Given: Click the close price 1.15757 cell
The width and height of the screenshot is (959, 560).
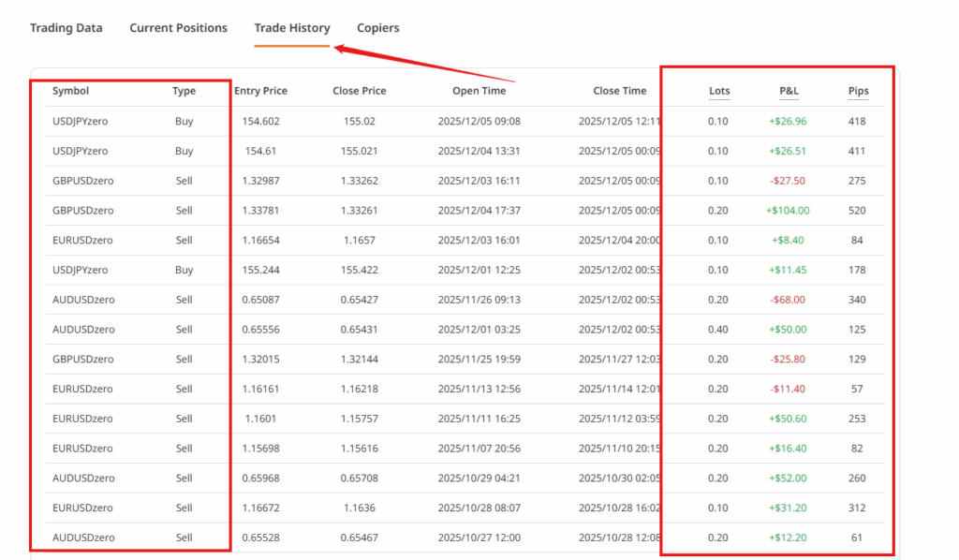Looking at the screenshot, I should coord(359,419).
